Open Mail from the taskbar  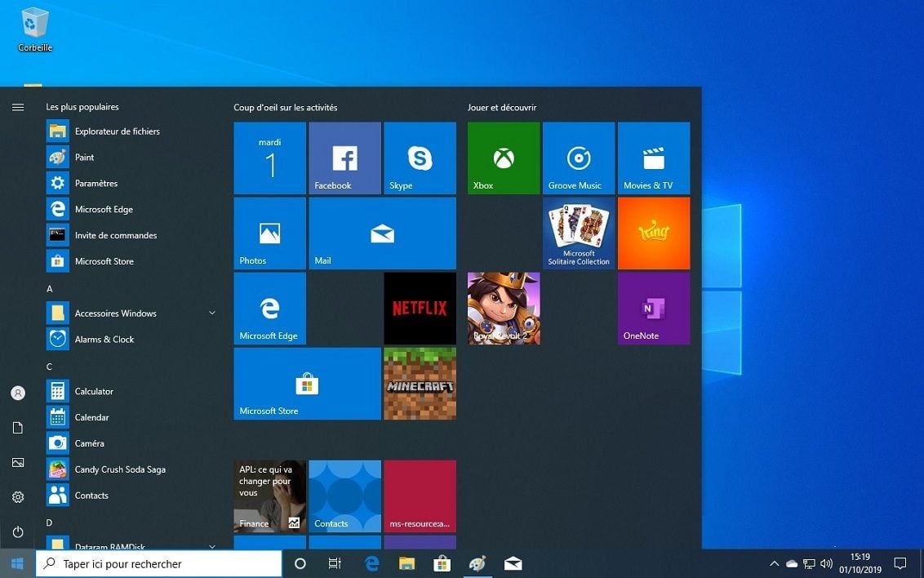(513, 564)
